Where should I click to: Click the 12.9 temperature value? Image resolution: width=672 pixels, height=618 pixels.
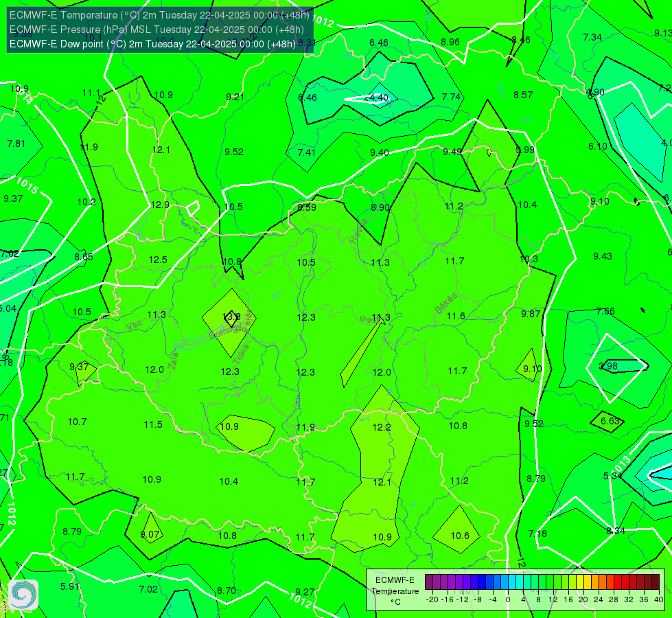click(160, 205)
